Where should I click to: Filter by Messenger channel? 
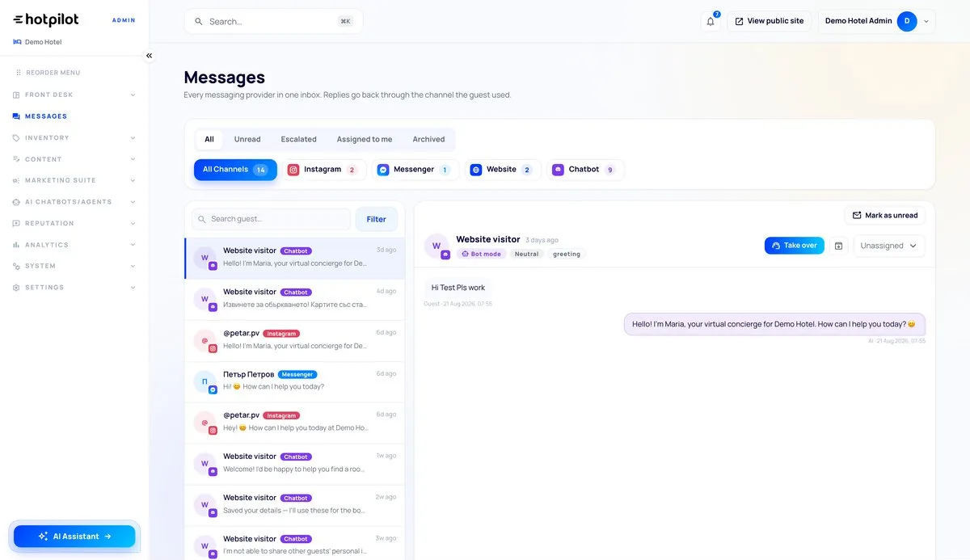pyautogui.click(x=415, y=170)
